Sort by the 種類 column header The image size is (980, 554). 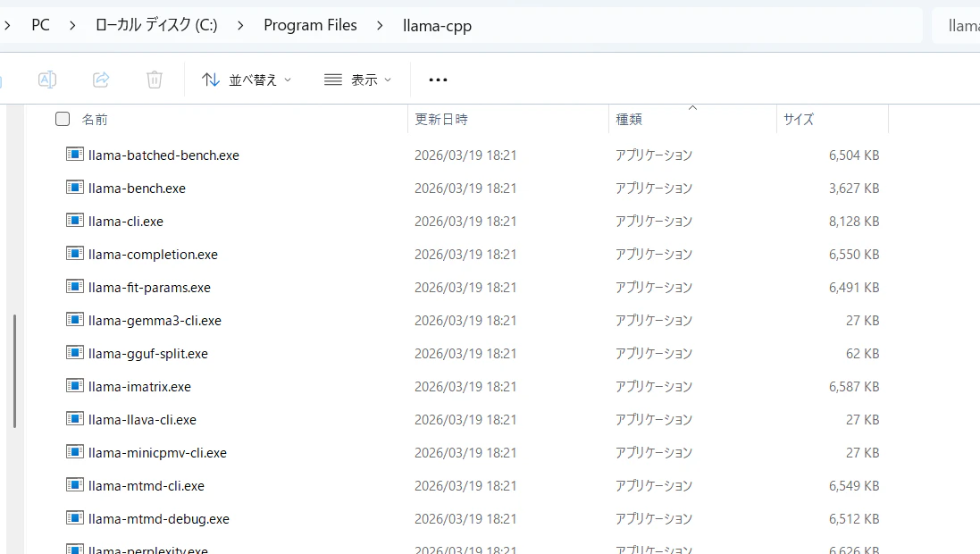coord(629,120)
